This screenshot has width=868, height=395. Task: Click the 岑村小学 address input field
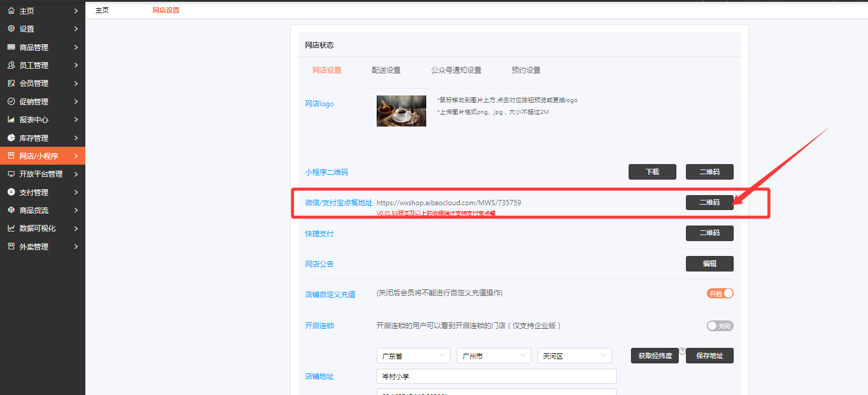tap(496, 377)
